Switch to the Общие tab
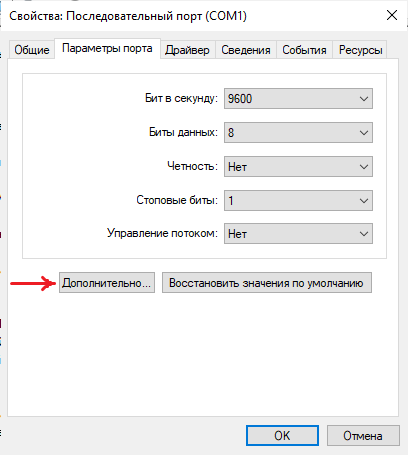The width and height of the screenshot is (408, 455). click(x=32, y=50)
